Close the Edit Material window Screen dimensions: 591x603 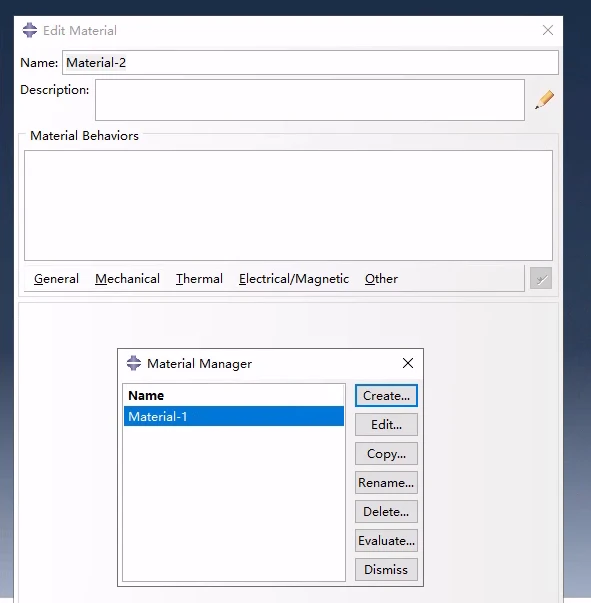point(548,30)
